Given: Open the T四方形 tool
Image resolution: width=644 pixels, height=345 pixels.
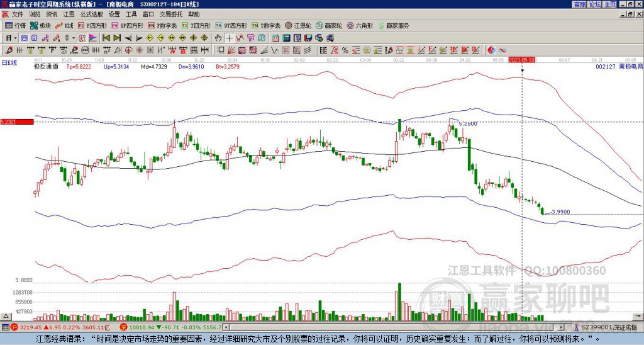Looking at the screenshot, I should [x=196, y=25].
